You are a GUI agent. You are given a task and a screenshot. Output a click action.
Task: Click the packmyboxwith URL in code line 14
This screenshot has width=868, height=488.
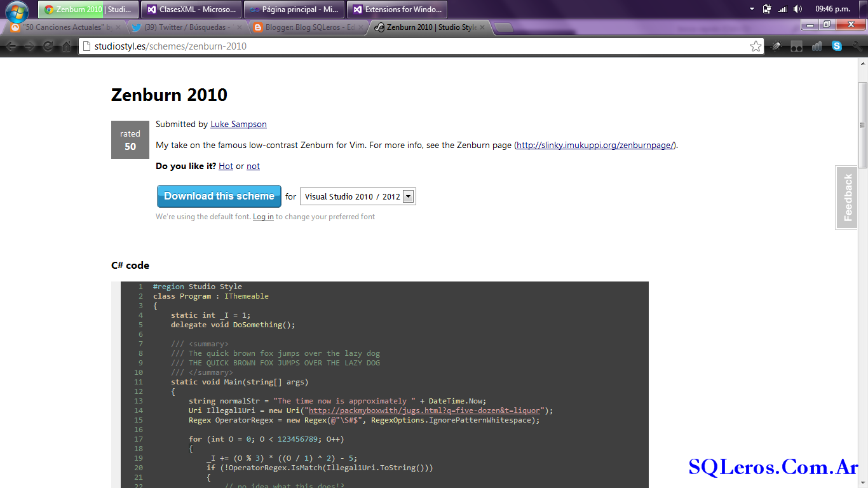[x=424, y=410]
